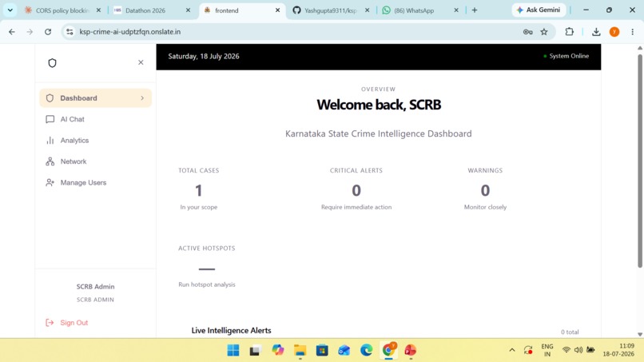
Task: Open the browser Downloads icon
Action: [596, 32]
